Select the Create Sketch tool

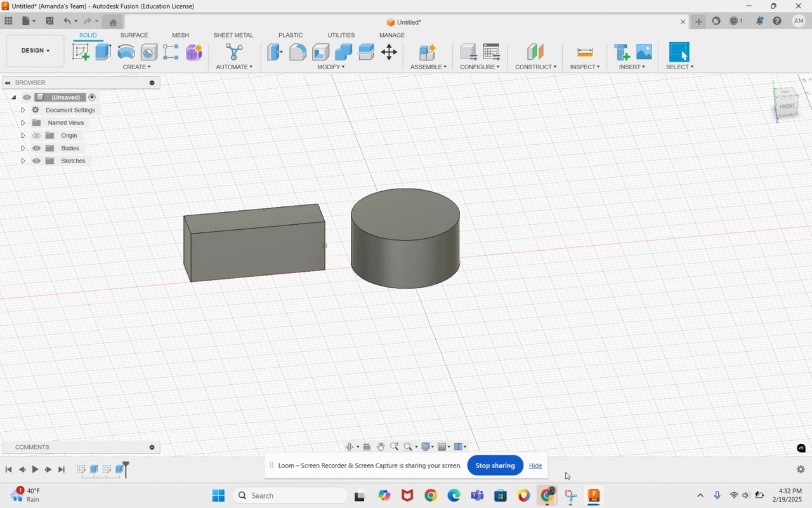[81, 52]
